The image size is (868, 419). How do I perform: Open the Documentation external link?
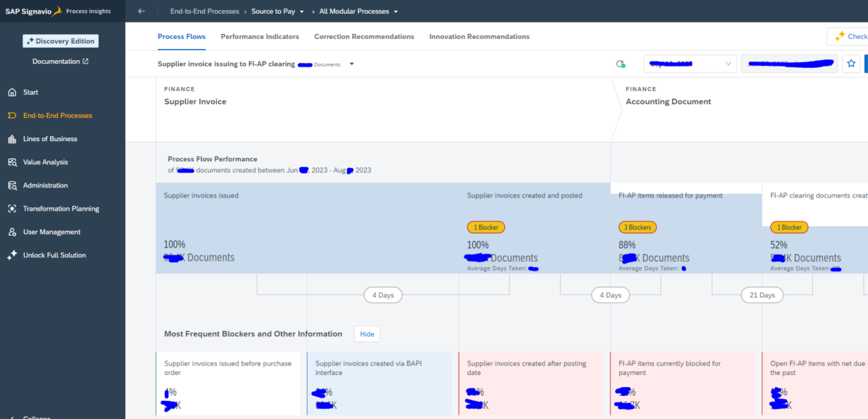coord(60,61)
